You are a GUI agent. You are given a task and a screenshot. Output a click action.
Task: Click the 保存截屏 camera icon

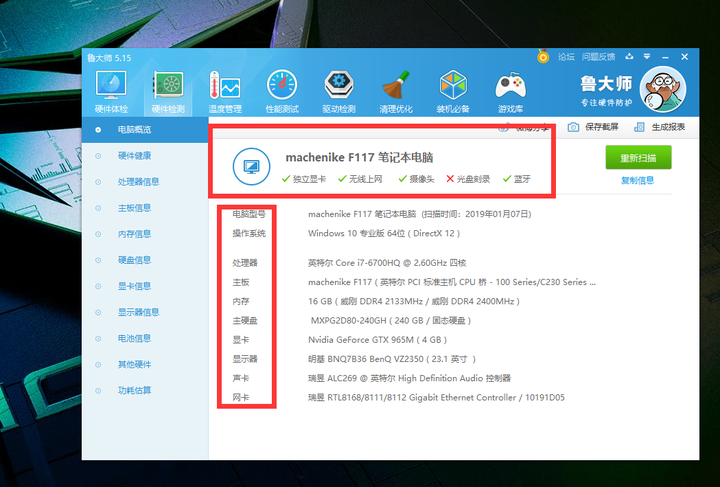pyautogui.click(x=573, y=127)
